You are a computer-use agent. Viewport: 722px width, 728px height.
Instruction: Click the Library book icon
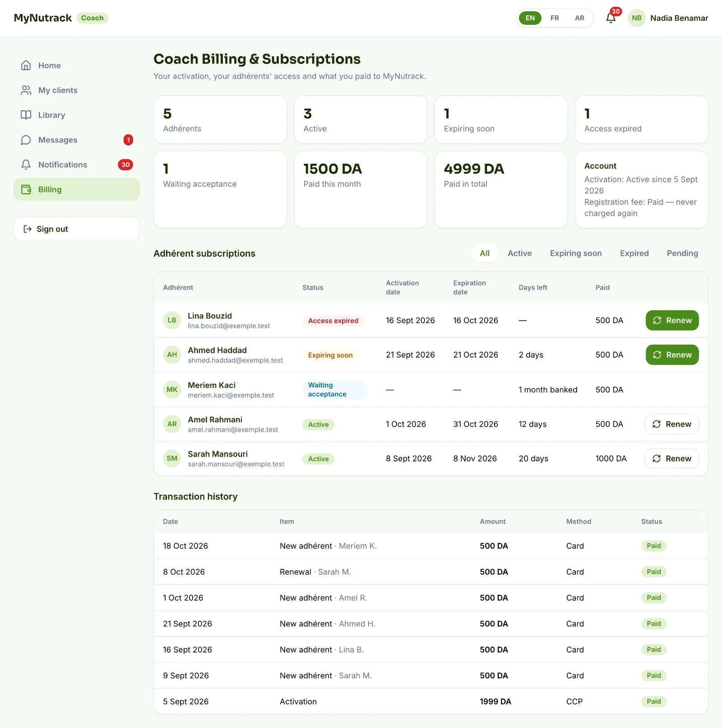click(26, 115)
